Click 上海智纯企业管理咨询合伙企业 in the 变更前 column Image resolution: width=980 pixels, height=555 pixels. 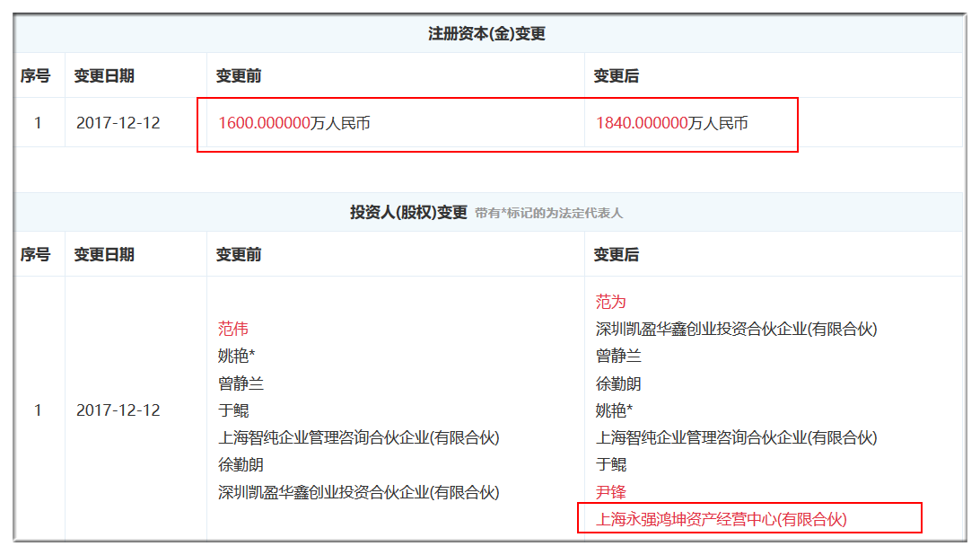click(x=358, y=437)
